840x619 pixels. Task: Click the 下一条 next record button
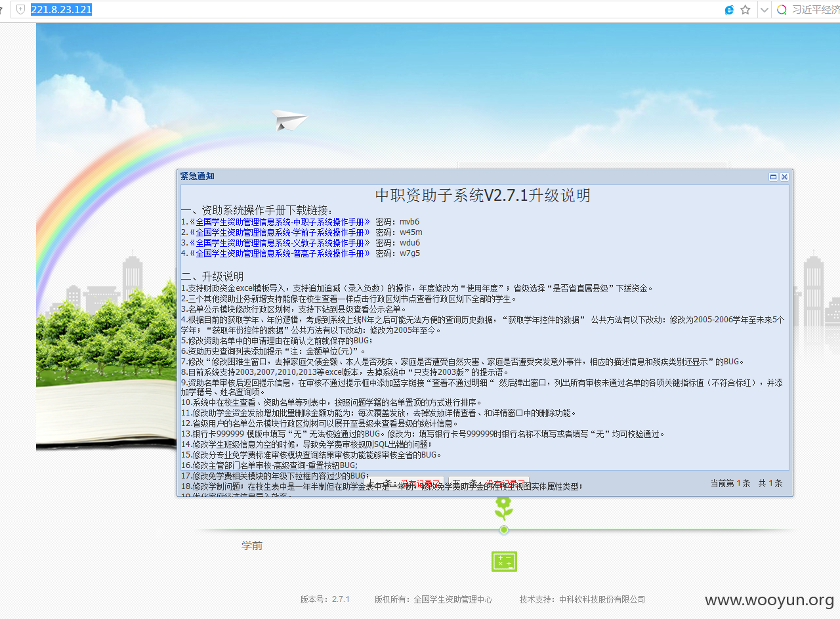tap(489, 483)
